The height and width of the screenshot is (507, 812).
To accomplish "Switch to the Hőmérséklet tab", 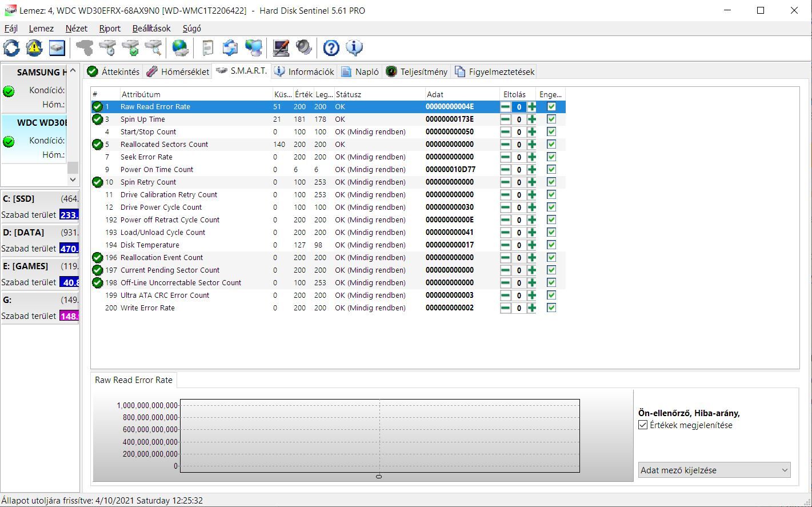I will point(178,71).
